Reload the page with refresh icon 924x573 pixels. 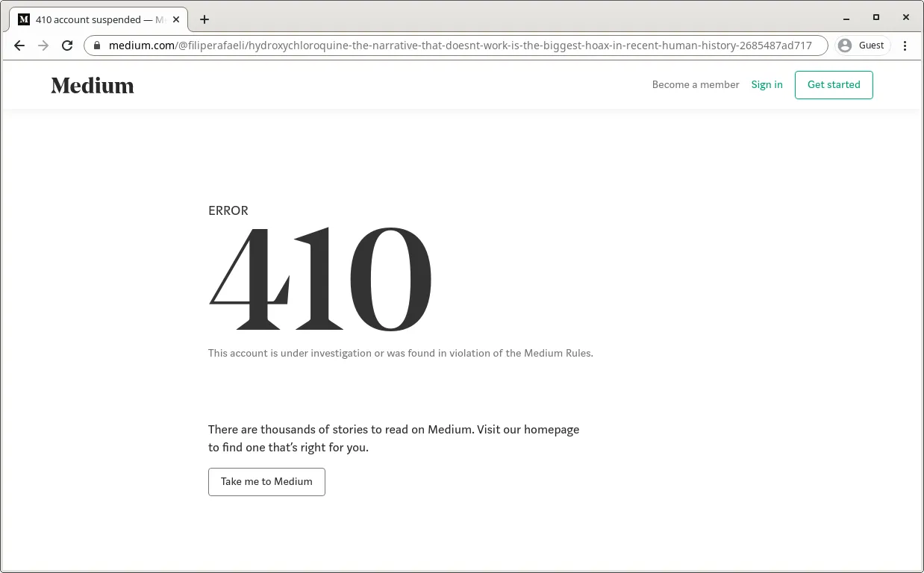pos(67,46)
